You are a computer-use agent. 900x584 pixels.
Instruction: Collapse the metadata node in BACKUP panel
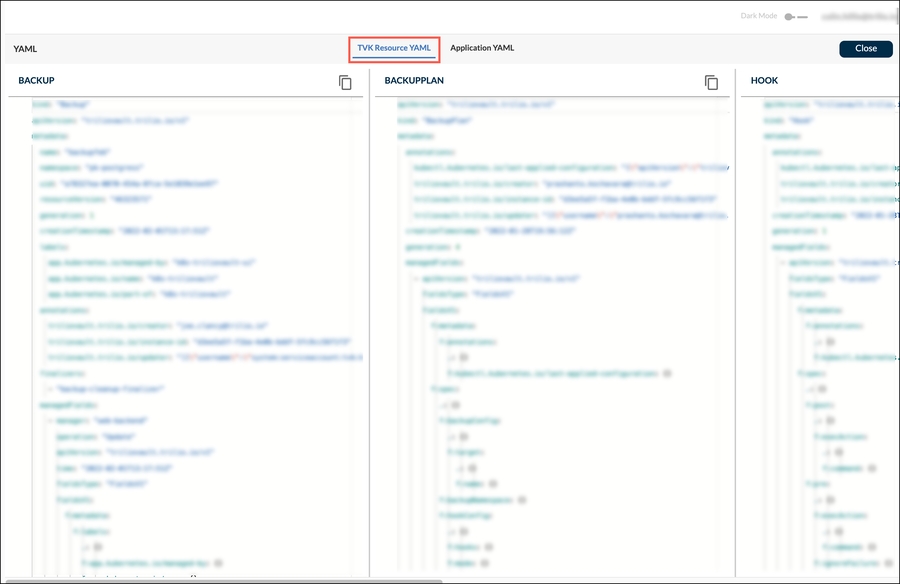[x=50, y=136]
